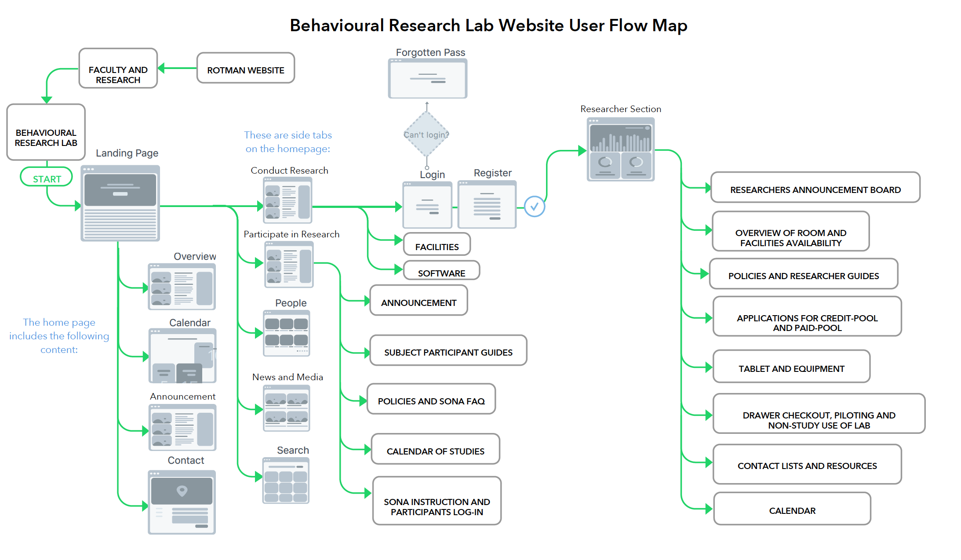
Task: Click the Landing Page wireframe thumbnail
Action: click(120, 203)
